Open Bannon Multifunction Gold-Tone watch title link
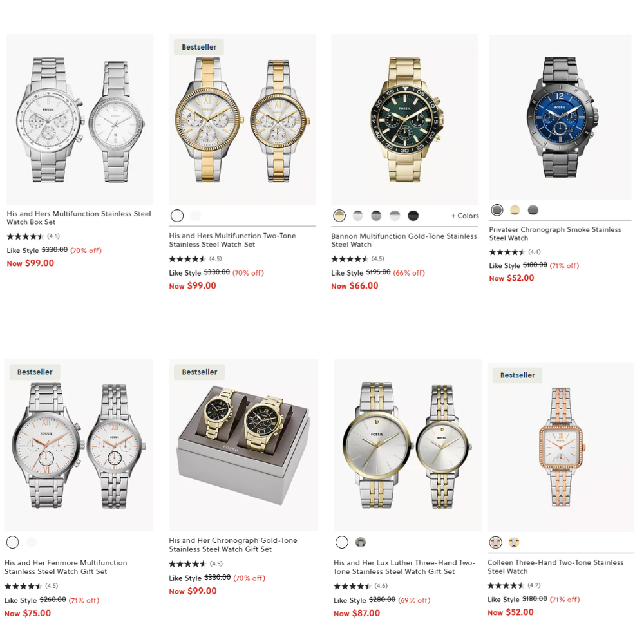This screenshot has width=644, height=644. coord(404,240)
